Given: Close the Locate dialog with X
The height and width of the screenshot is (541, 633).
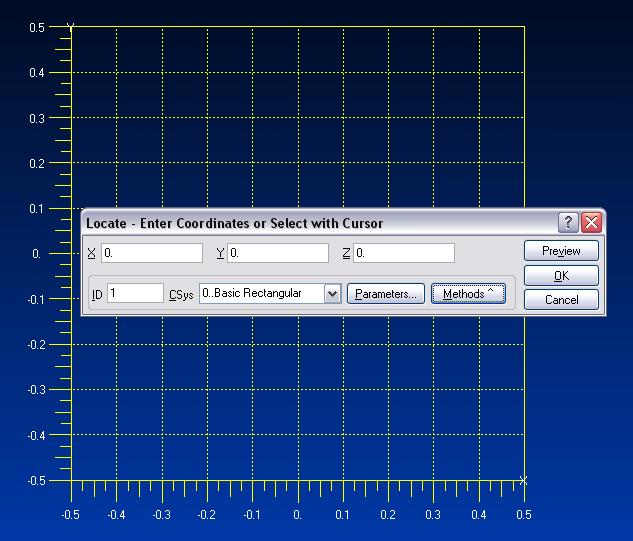Looking at the screenshot, I should point(591,222).
